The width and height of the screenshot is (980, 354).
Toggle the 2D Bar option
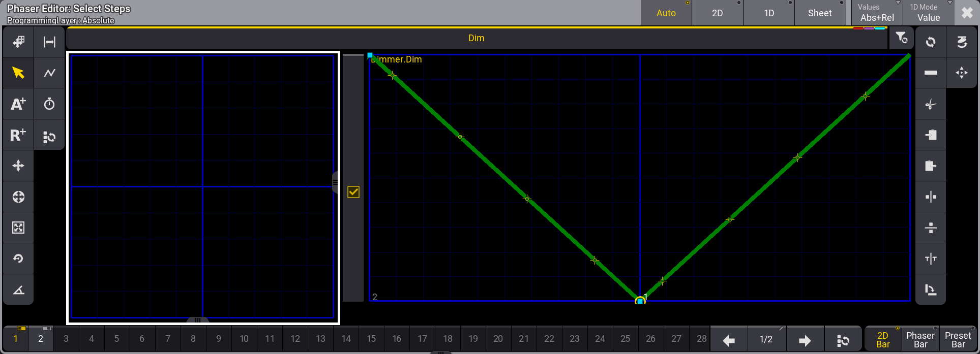883,339
